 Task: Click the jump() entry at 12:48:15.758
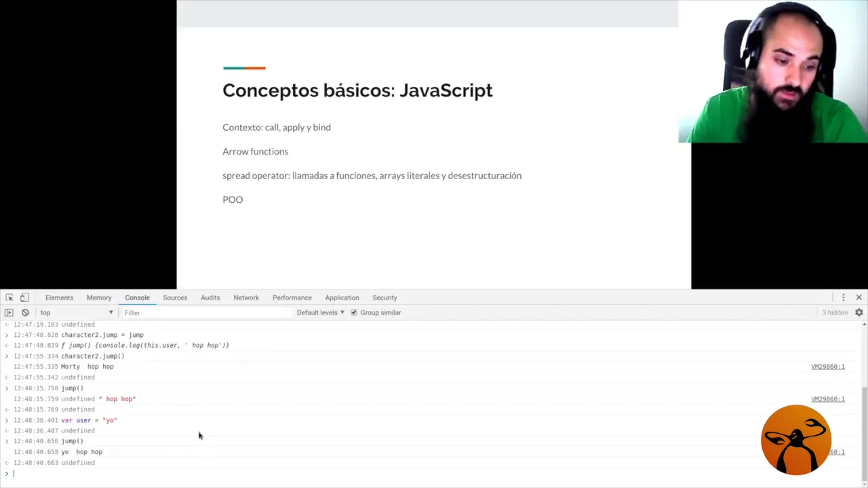coord(72,388)
